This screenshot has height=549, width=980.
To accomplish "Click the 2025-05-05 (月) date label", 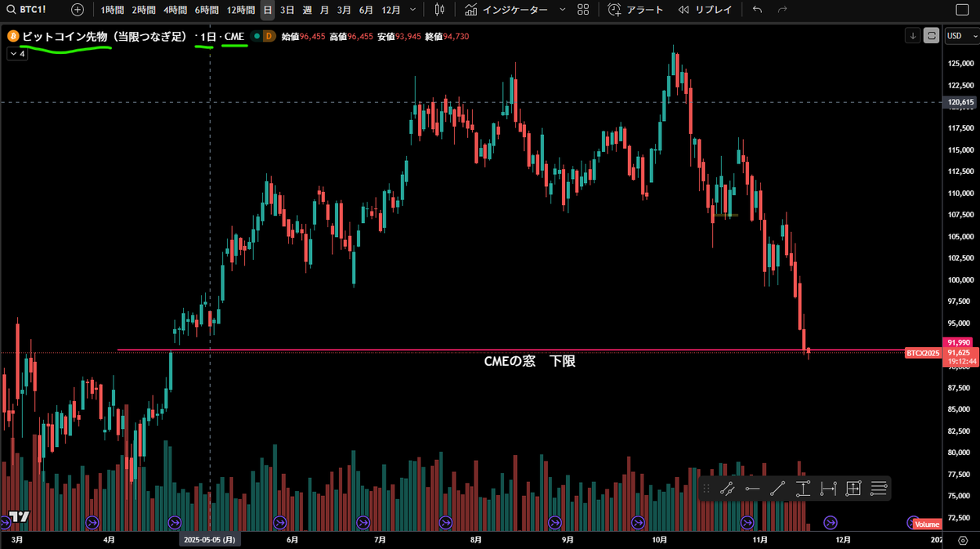I will pyautogui.click(x=211, y=540).
